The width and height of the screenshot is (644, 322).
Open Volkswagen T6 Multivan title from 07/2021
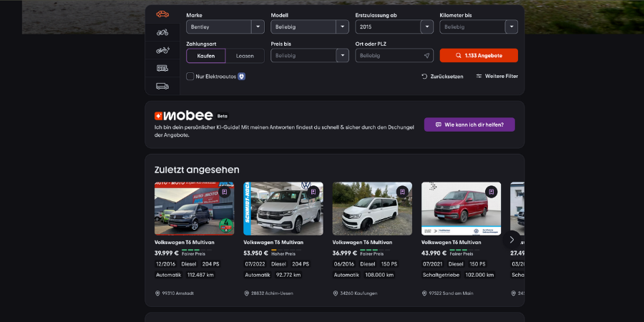pos(452,243)
